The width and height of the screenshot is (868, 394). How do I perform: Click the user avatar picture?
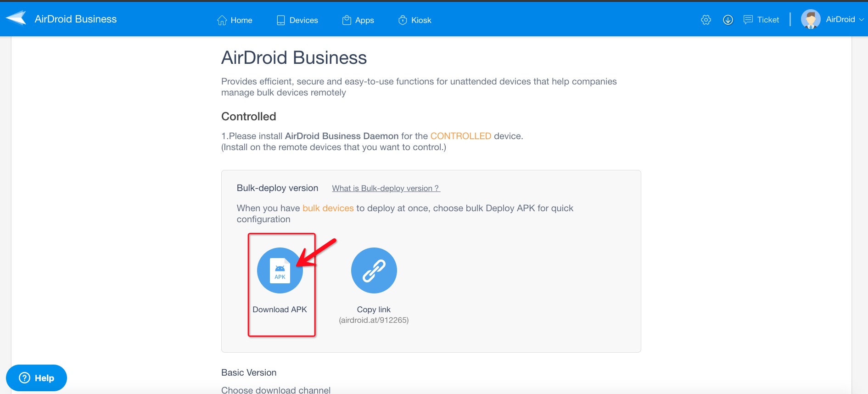[x=811, y=19]
